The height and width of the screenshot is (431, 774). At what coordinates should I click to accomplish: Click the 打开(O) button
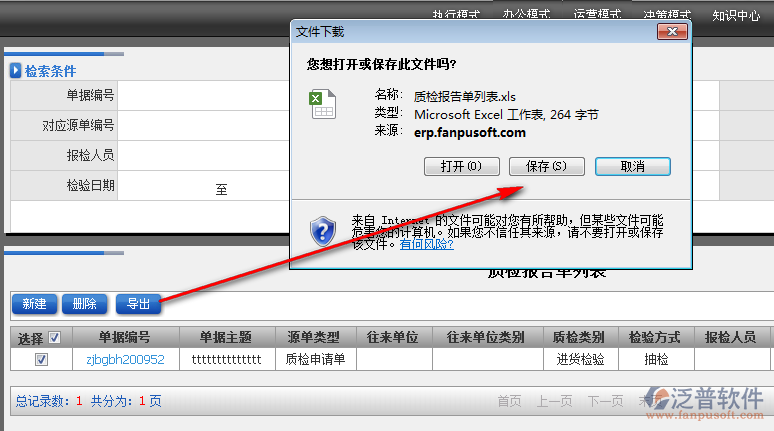pyautogui.click(x=462, y=166)
